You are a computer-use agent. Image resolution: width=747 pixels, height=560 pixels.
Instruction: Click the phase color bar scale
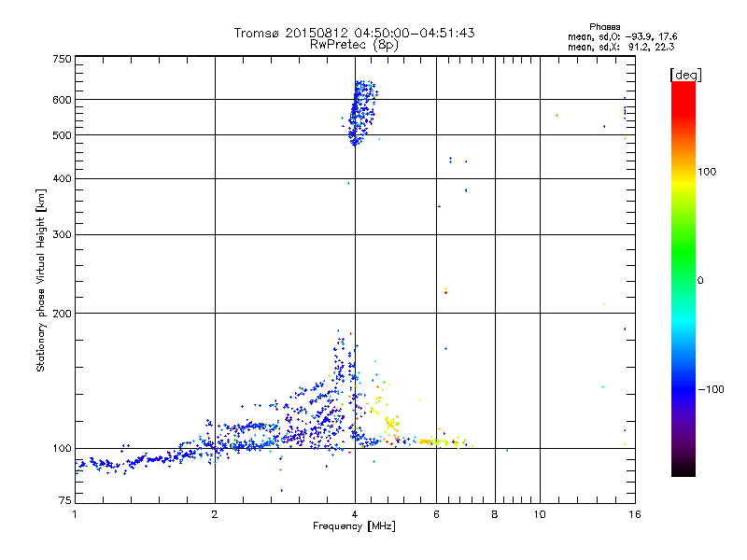[x=684, y=278]
